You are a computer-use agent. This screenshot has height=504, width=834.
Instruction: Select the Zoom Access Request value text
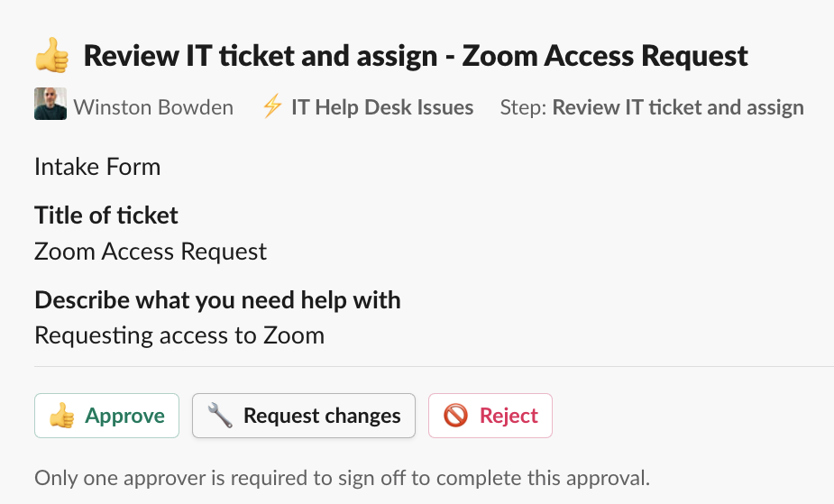click(151, 251)
